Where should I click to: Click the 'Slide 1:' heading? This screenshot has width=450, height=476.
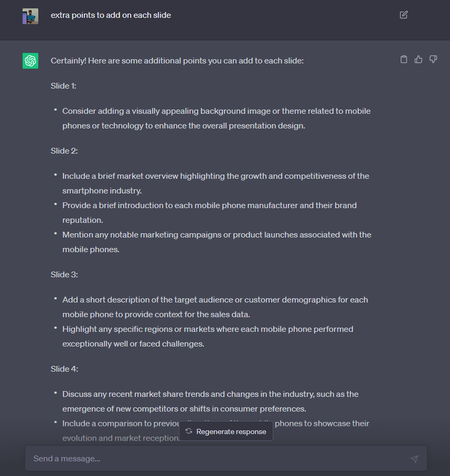[x=63, y=86]
